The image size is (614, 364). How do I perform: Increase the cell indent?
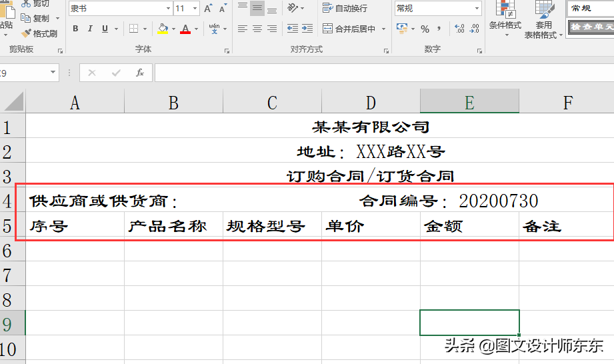(307, 28)
